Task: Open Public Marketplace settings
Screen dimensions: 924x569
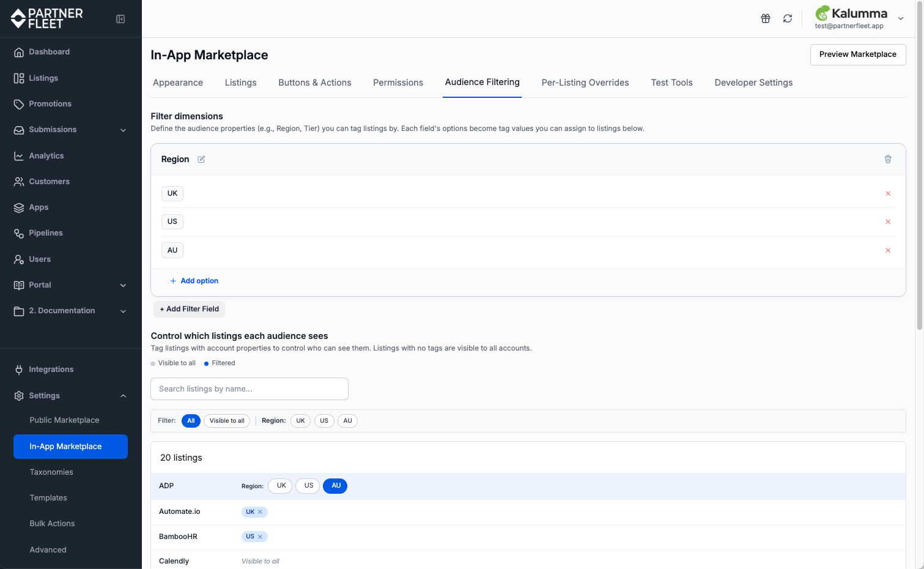Action: 64,420
